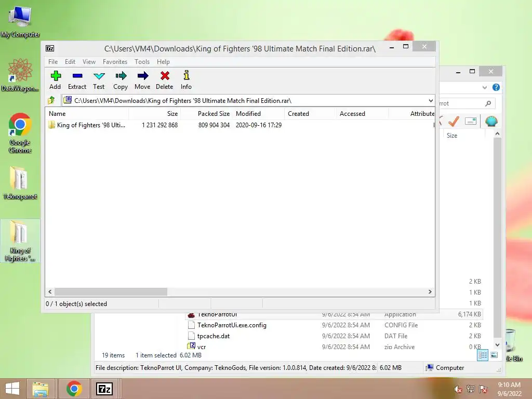Switch to 7-Zip in the taskbar

(104, 389)
